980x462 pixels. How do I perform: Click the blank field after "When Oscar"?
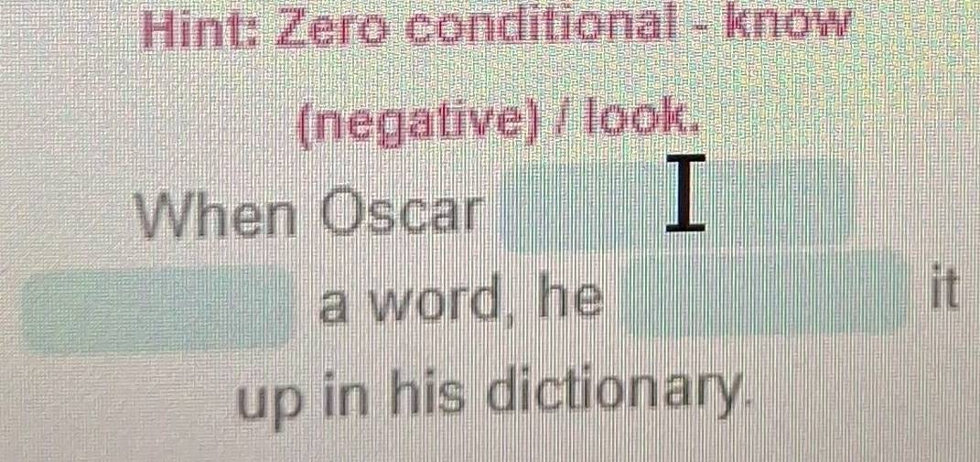tap(675, 207)
